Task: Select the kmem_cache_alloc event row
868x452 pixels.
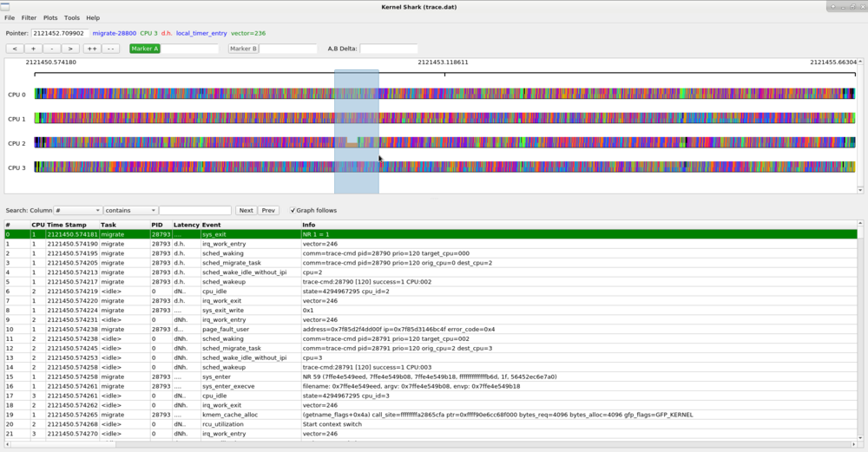Action: (x=431, y=415)
